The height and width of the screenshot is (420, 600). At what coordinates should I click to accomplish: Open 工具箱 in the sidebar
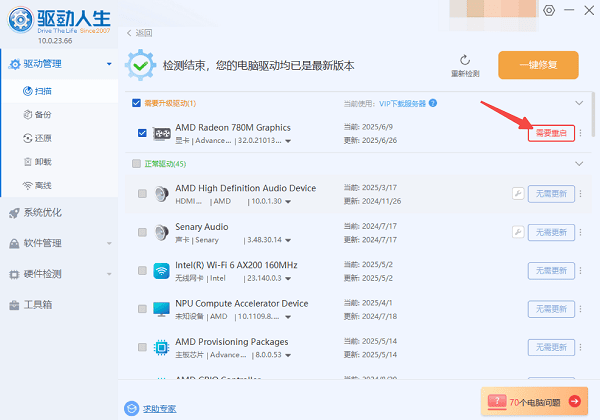tap(59, 305)
